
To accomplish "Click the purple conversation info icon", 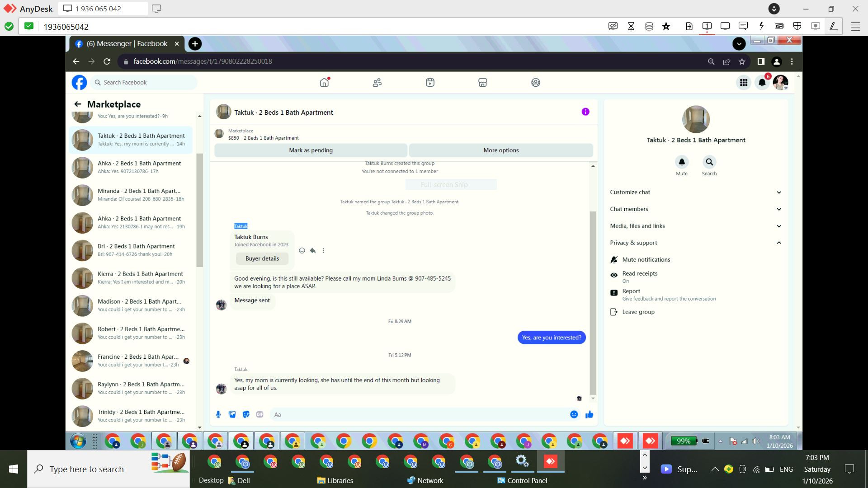I will tap(585, 112).
